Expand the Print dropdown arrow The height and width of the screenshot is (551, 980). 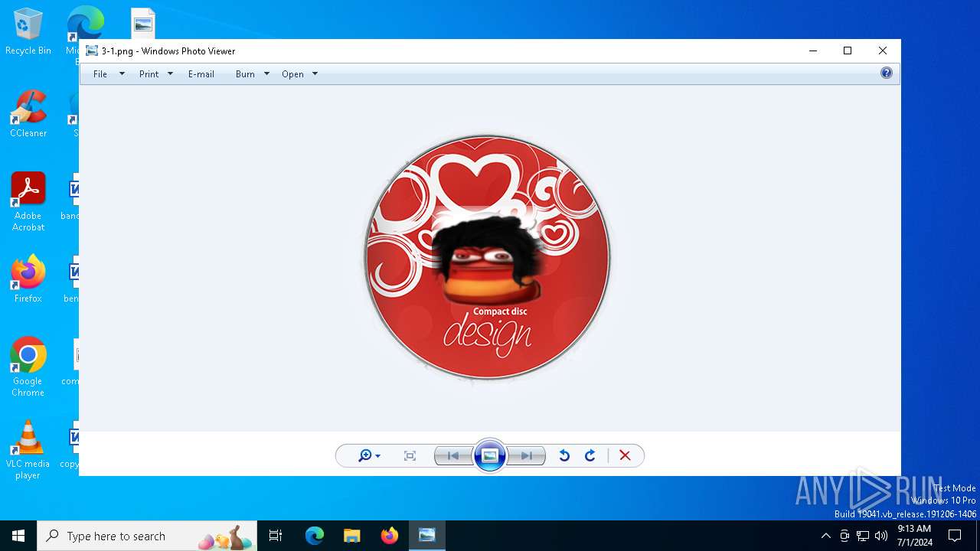(x=170, y=74)
